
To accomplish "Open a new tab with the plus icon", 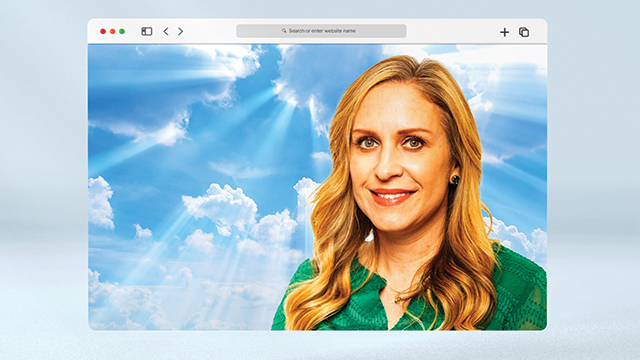I will coord(504,32).
